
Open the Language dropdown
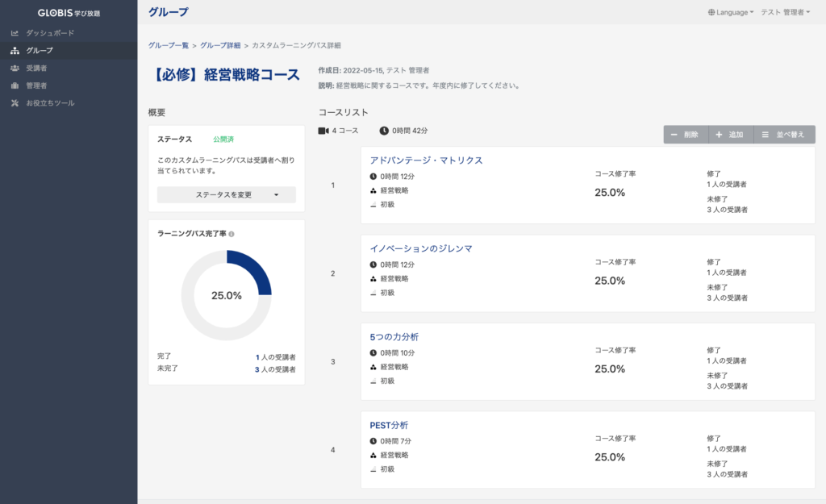point(731,12)
